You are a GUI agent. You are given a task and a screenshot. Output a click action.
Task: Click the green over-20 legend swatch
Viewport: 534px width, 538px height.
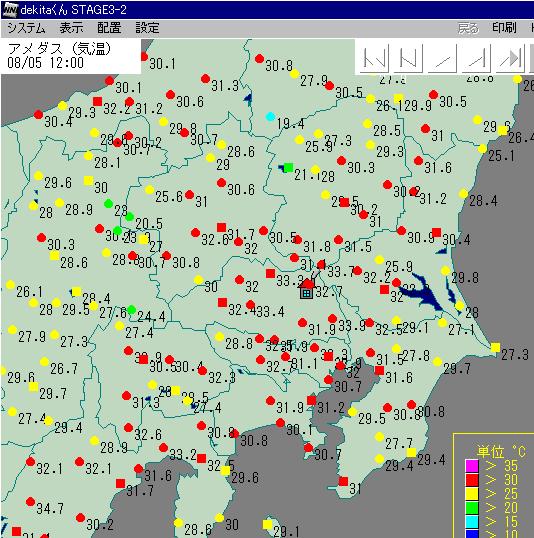472,508
